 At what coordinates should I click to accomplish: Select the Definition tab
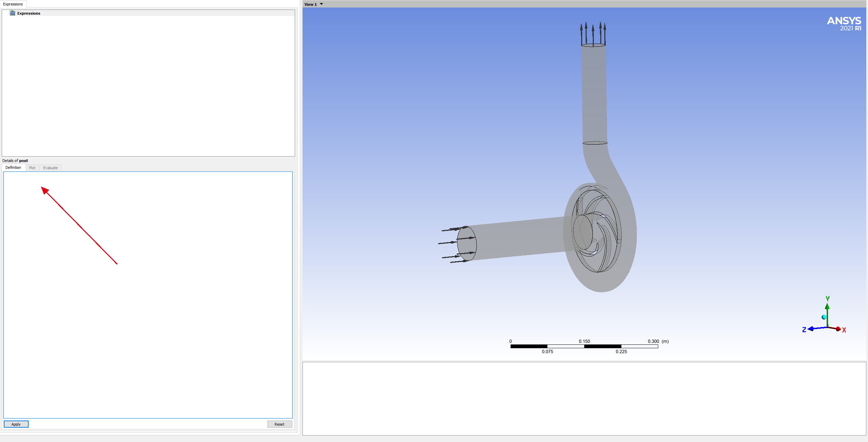point(13,167)
